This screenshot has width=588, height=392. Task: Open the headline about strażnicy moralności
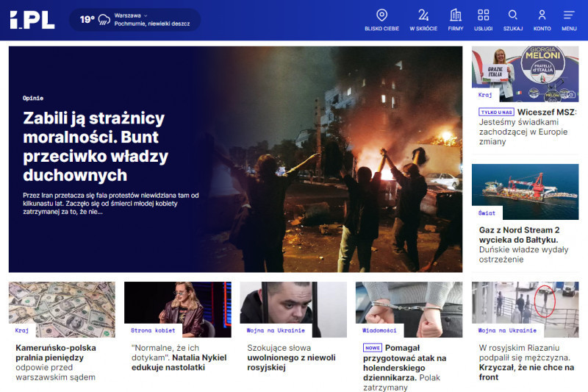96,146
